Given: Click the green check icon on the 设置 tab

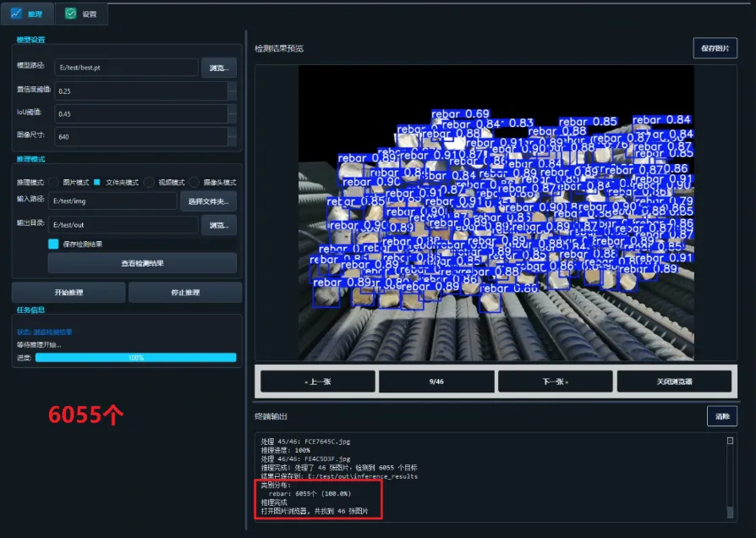Looking at the screenshot, I should click(69, 13).
